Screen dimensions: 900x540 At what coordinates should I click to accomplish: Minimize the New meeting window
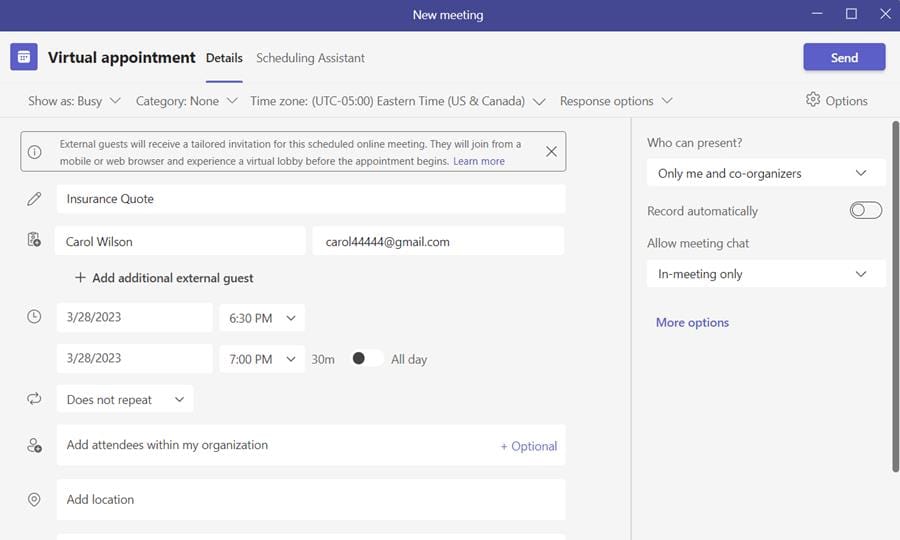tap(817, 14)
